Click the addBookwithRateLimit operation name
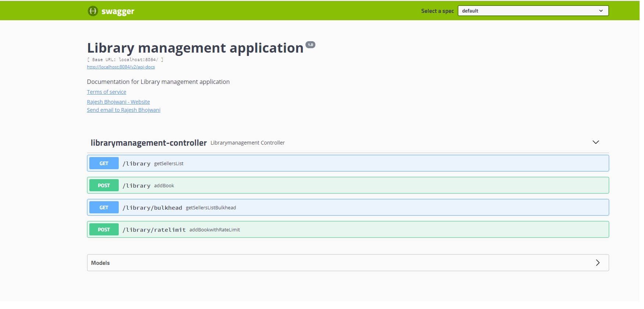Screen dimensions: 644x309 215,230
